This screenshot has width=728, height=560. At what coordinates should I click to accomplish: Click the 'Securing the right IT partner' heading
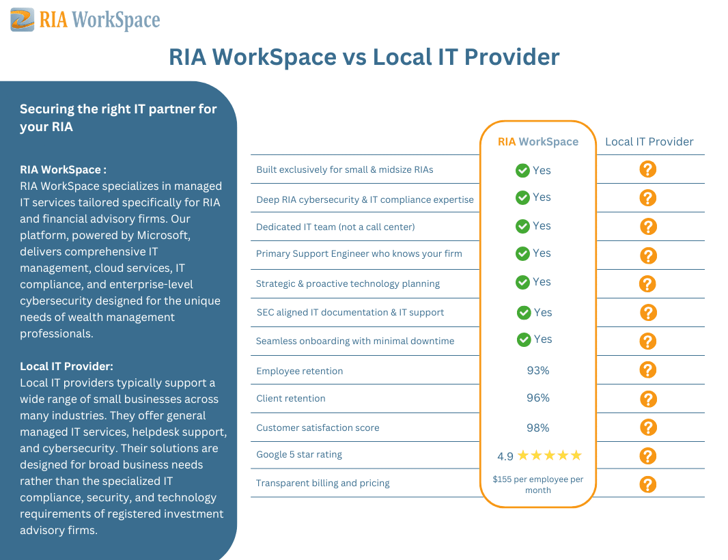[118, 117]
